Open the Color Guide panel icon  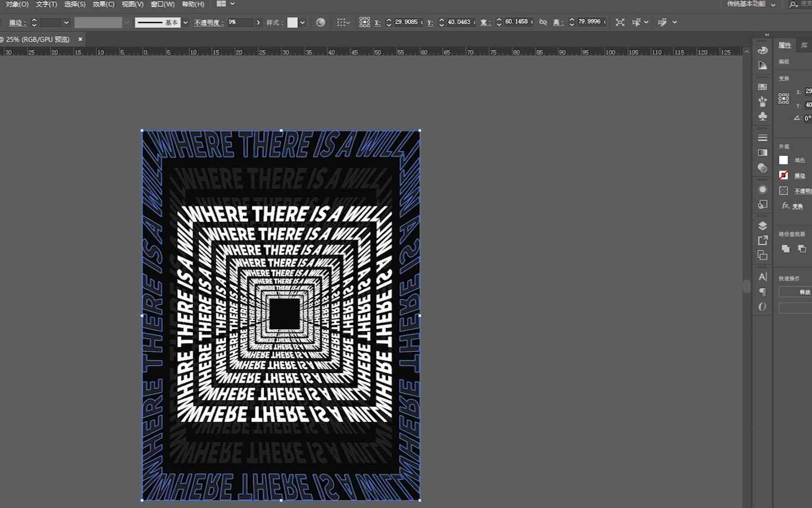coord(763,66)
